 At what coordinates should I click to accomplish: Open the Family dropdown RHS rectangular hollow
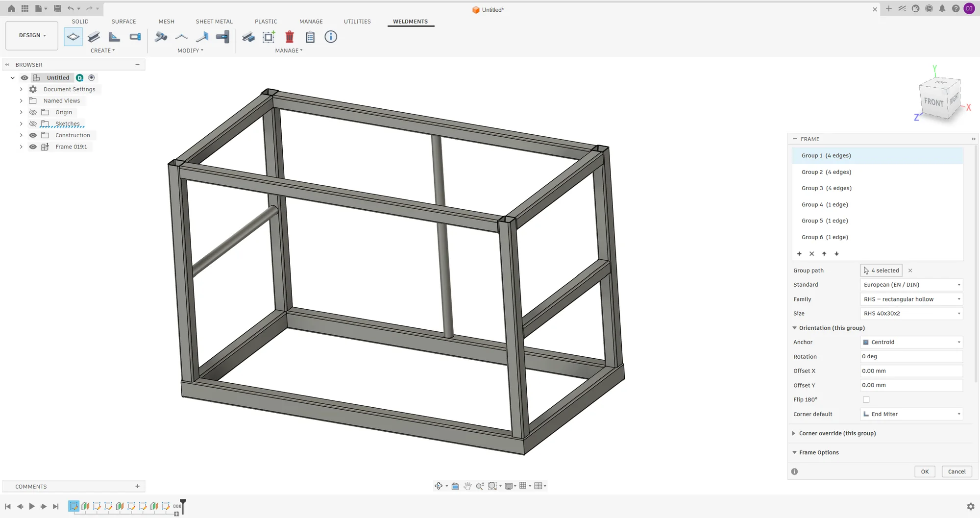pyautogui.click(x=911, y=299)
